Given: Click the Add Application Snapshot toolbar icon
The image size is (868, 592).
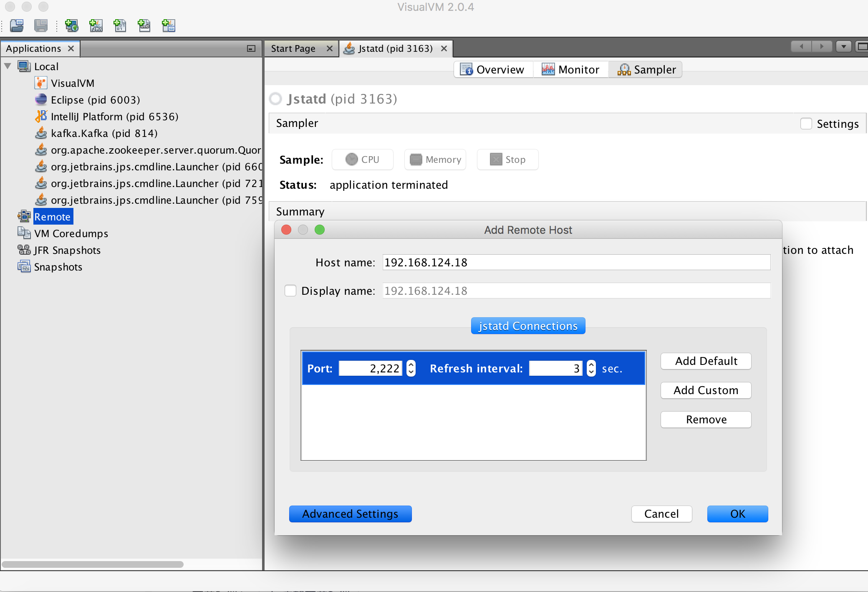Looking at the screenshot, I should 169,26.
